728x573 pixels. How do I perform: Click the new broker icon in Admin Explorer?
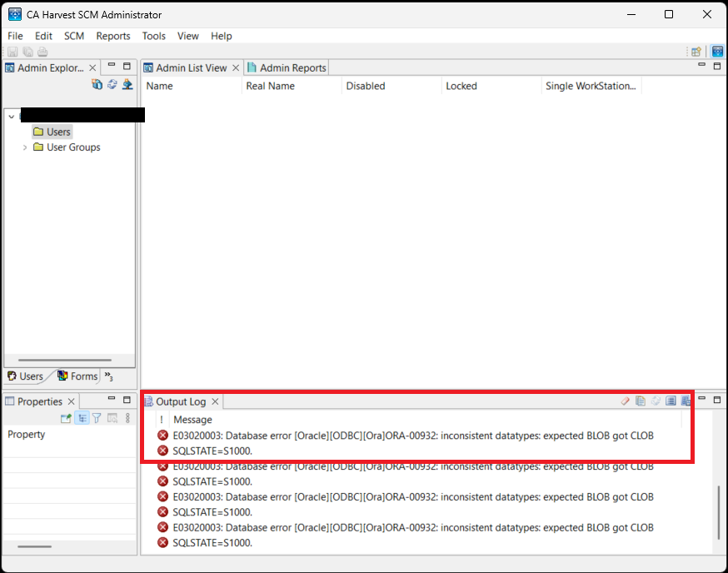click(97, 84)
